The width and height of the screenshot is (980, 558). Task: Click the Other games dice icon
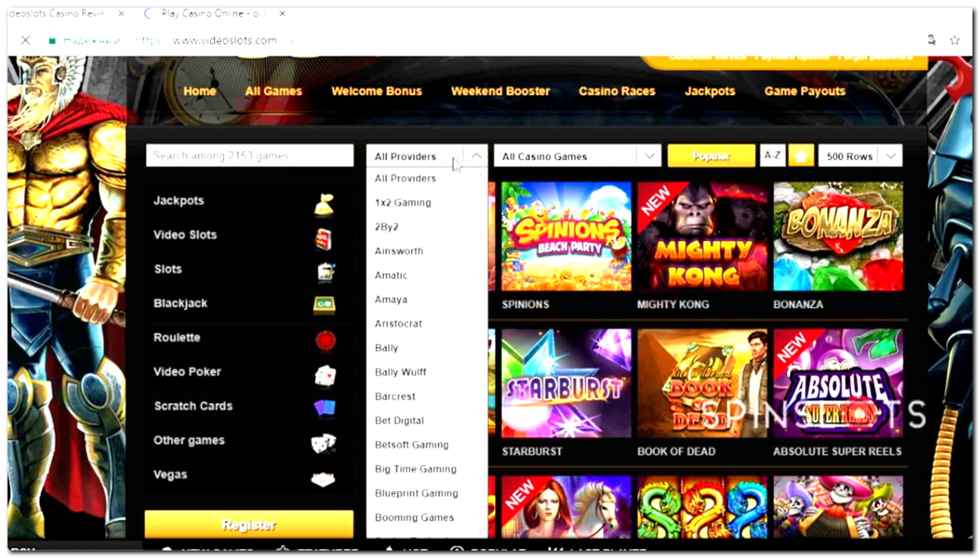click(324, 443)
